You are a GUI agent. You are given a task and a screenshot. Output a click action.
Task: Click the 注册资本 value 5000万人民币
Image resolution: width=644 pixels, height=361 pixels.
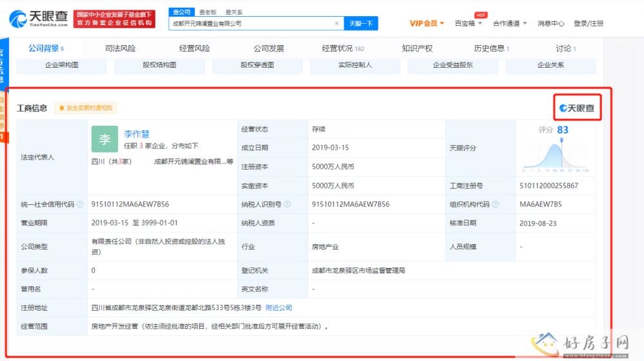[333, 167]
